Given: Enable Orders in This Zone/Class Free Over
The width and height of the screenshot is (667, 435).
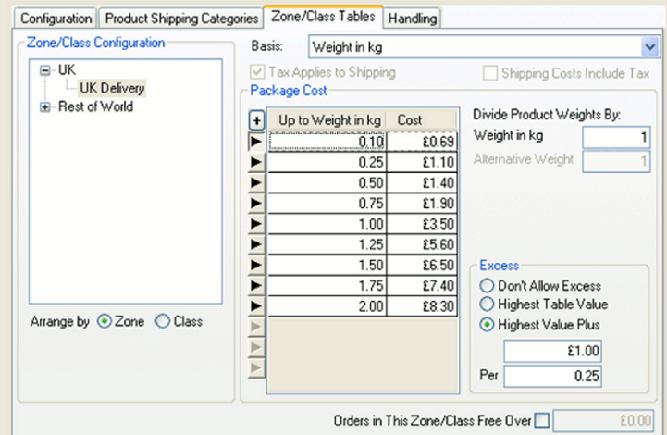Looking at the screenshot, I should tap(542, 421).
